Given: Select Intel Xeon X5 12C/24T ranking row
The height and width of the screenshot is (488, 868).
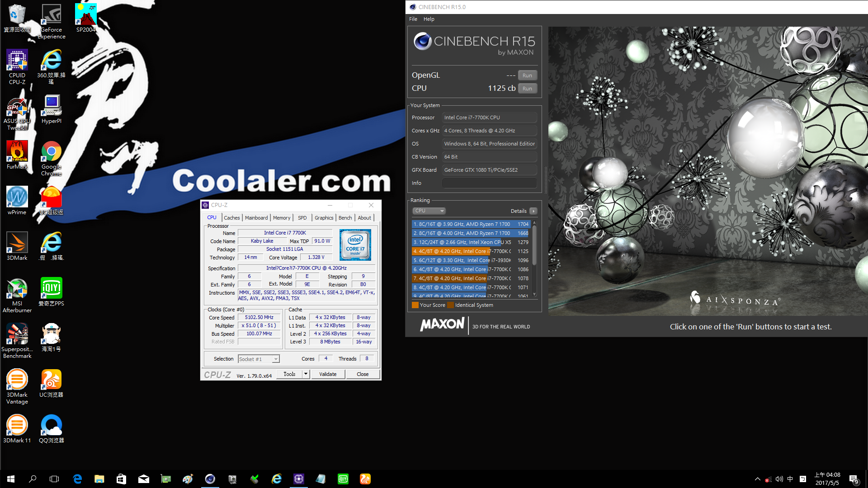Looking at the screenshot, I should click(471, 242).
